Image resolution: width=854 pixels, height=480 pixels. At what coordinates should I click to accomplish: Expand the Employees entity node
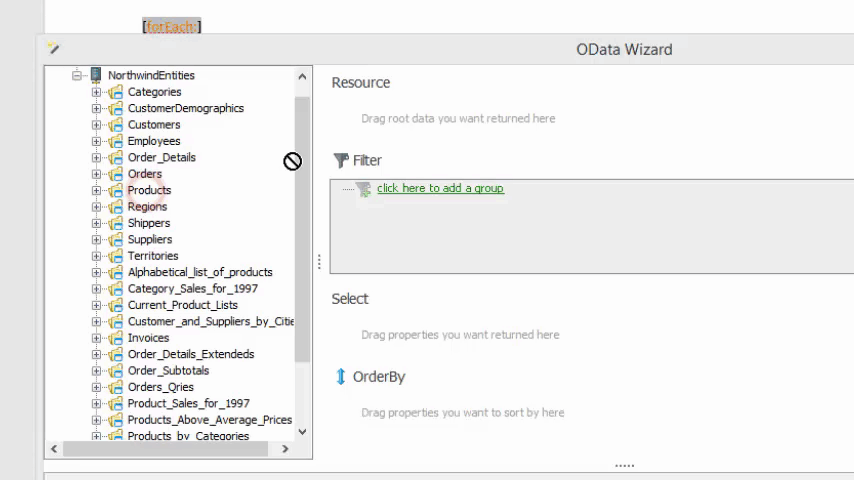(x=96, y=141)
